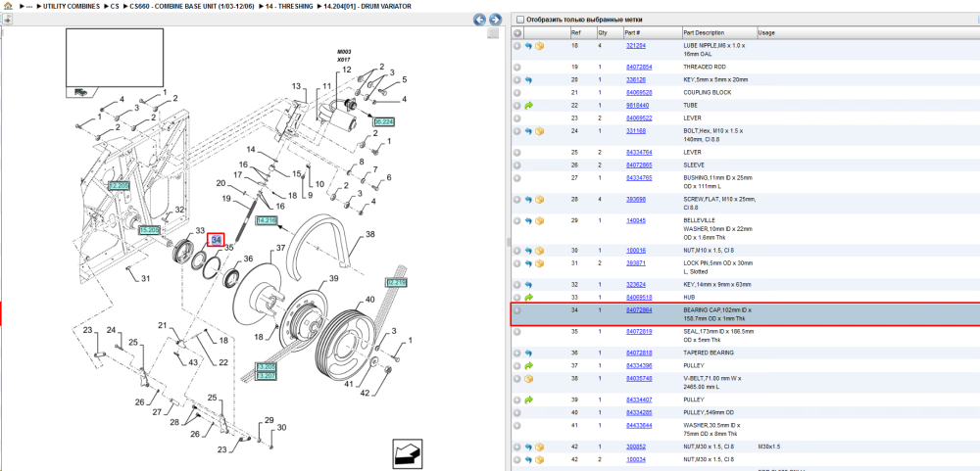
Task: Add THREADED ROD row with plus icon
Action: tap(517, 67)
